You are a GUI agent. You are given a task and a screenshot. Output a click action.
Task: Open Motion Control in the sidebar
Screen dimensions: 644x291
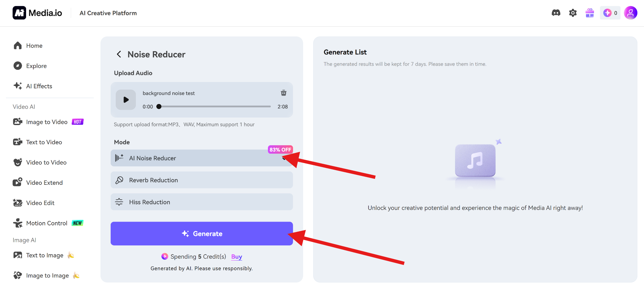[47, 223]
